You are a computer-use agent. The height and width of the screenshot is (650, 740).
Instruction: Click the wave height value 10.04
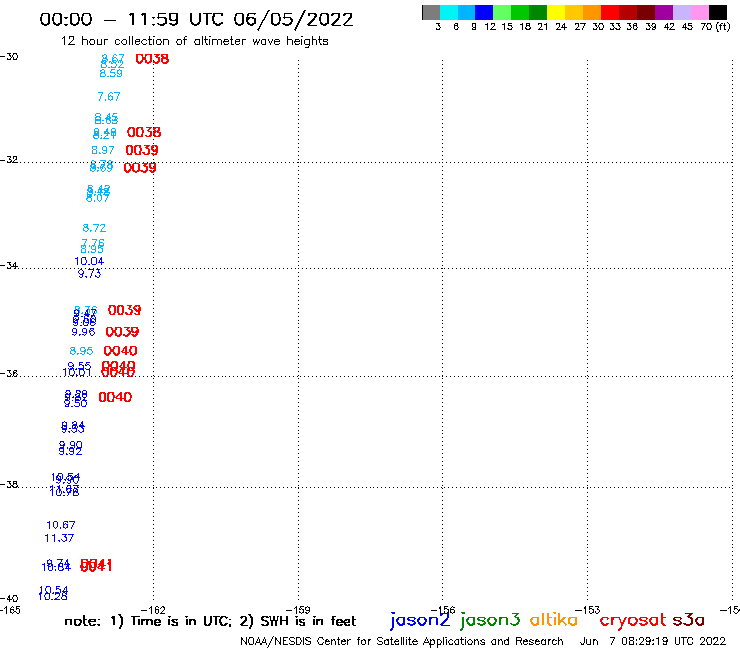pyautogui.click(x=89, y=261)
